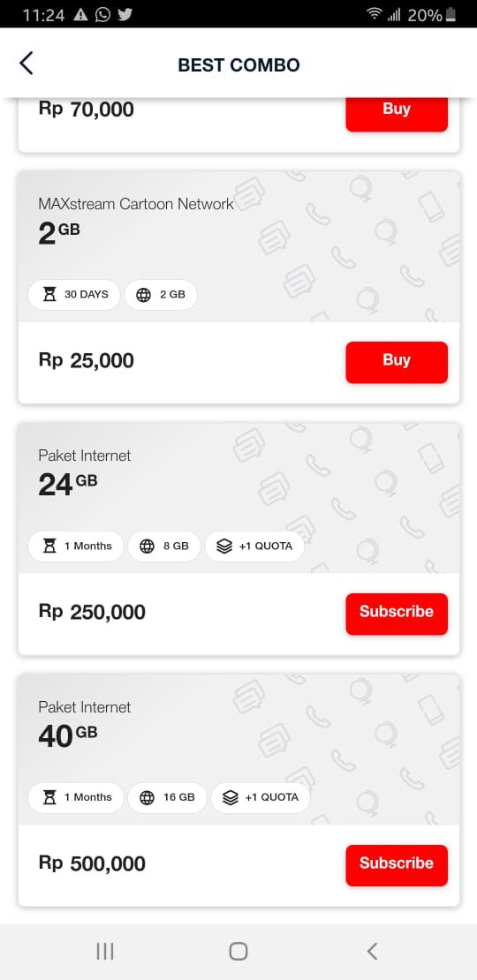Tap the globe icon on 8 GB chip
The image size is (477, 980).
point(147,547)
